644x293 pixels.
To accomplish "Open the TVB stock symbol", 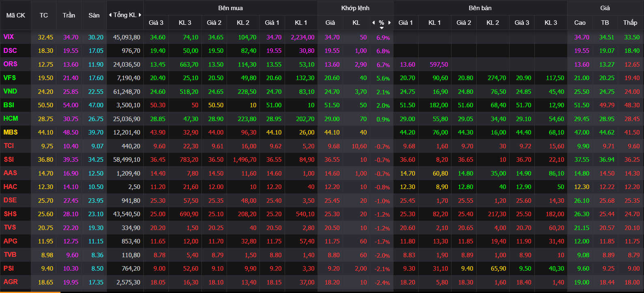I will (x=10, y=255).
